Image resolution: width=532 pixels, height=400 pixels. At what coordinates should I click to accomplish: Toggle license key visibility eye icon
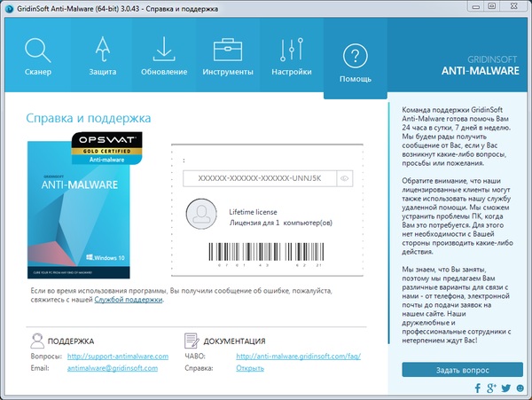click(343, 178)
